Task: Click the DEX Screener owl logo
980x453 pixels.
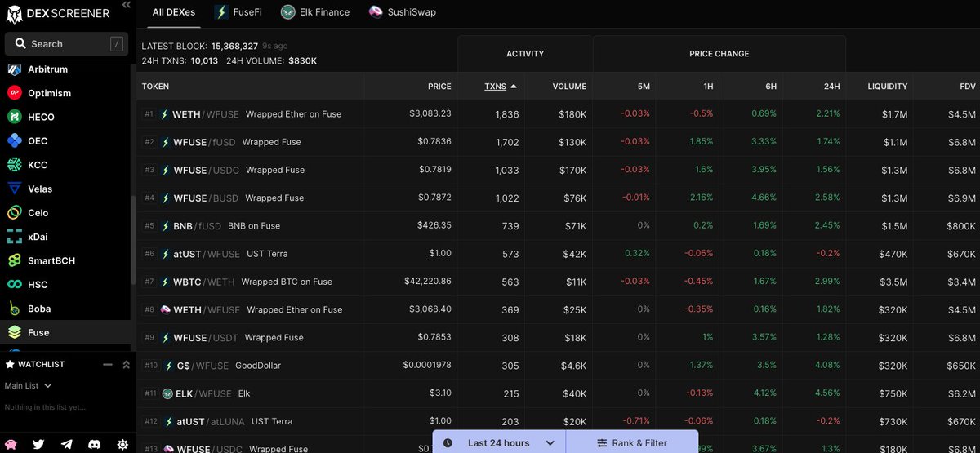Action: 15,15
